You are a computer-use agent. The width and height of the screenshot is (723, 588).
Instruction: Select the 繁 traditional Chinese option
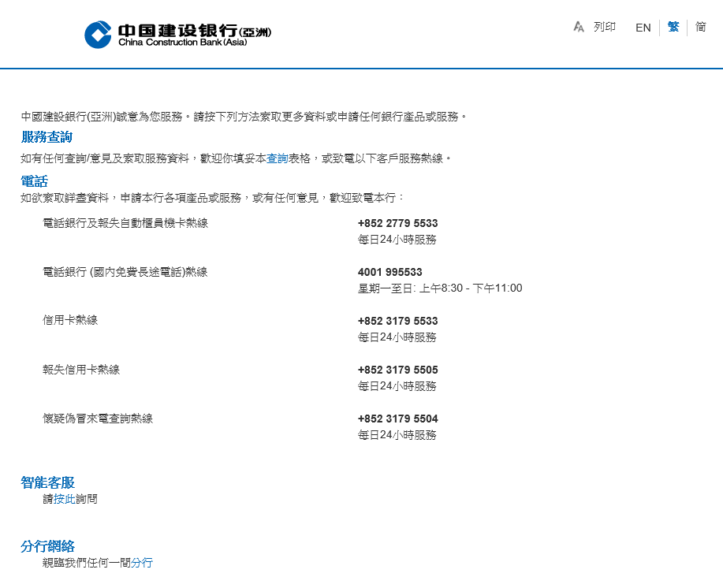point(673,27)
